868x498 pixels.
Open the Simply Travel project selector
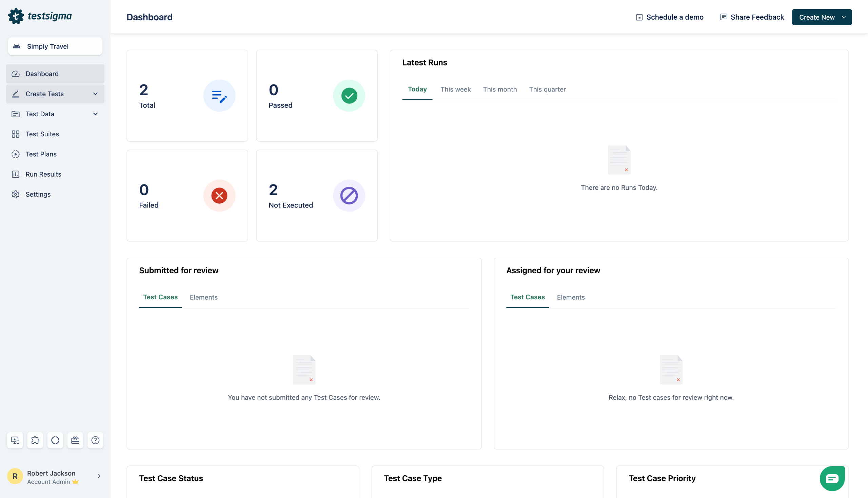pyautogui.click(x=55, y=46)
